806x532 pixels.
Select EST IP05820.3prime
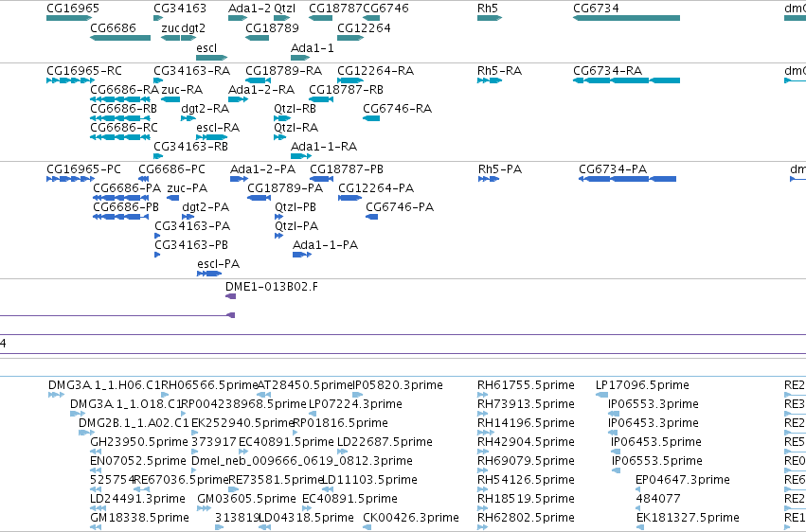coord(398,385)
